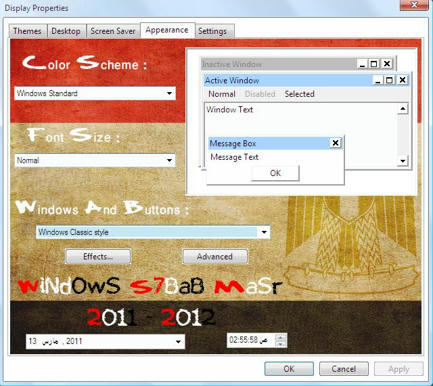The image size is (433, 386).
Task: Expand the date picker dropdown
Action: pyautogui.click(x=178, y=341)
